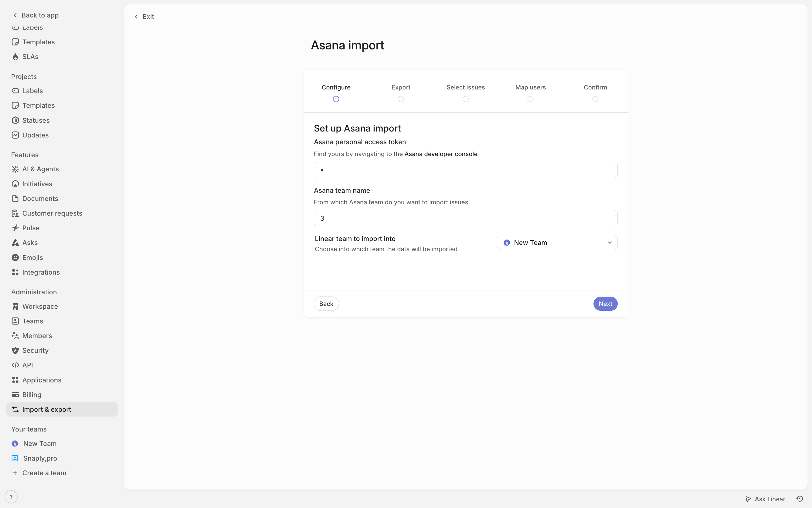The height and width of the screenshot is (508, 812).
Task: Click the Back button in import wizard
Action: tap(326, 304)
